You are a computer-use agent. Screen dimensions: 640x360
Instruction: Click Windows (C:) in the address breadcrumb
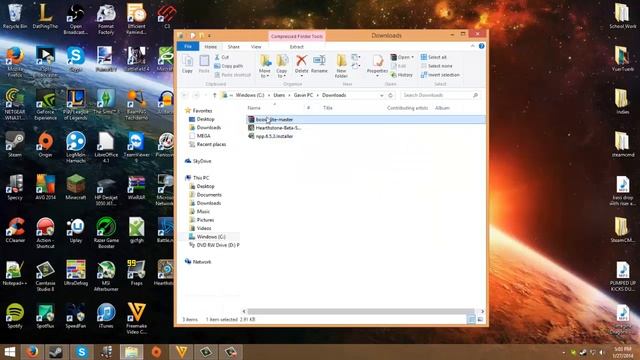point(250,95)
